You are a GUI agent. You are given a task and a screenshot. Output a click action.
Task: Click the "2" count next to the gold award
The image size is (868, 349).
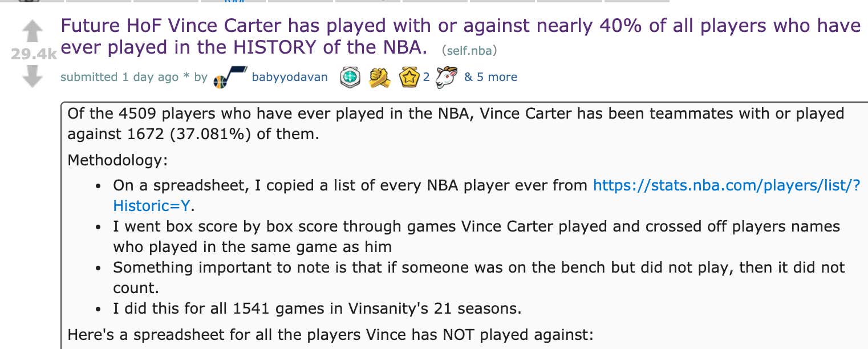[425, 77]
